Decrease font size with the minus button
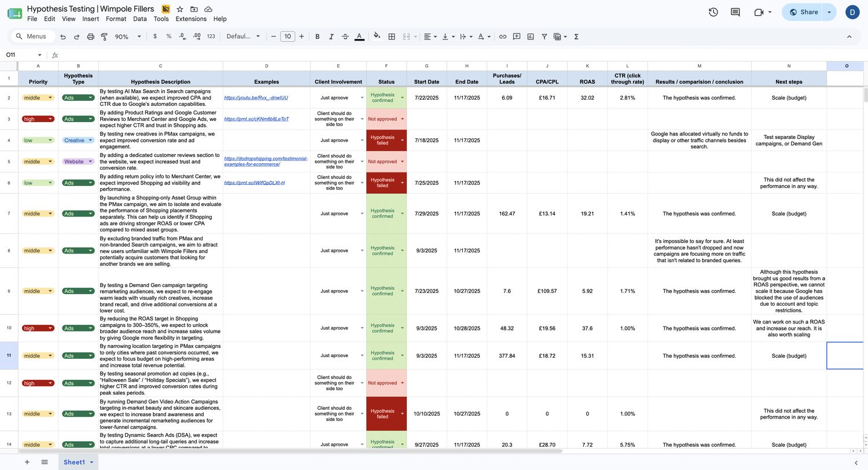868x470 pixels. click(274, 36)
